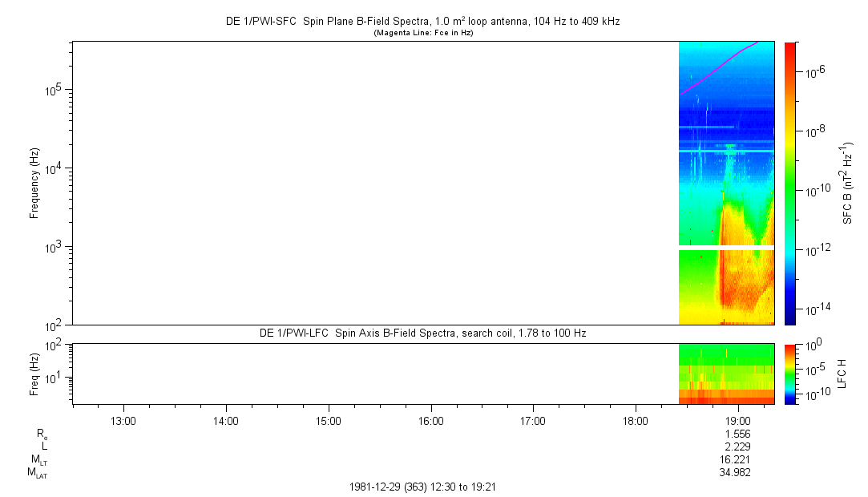Click the Re value 1.556
This screenshot has height=497, width=868.
pyautogui.click(x=737, y=434)
